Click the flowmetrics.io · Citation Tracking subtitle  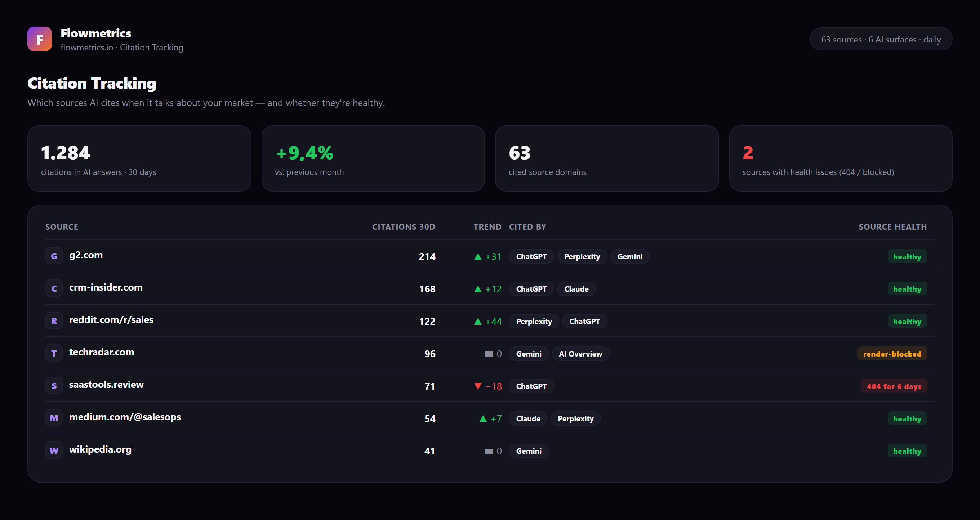pos(122,48)
